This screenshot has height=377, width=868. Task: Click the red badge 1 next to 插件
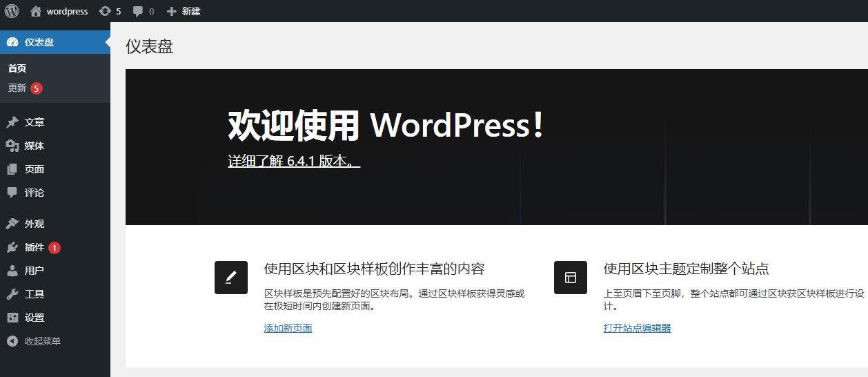click(x=55, y=248)
